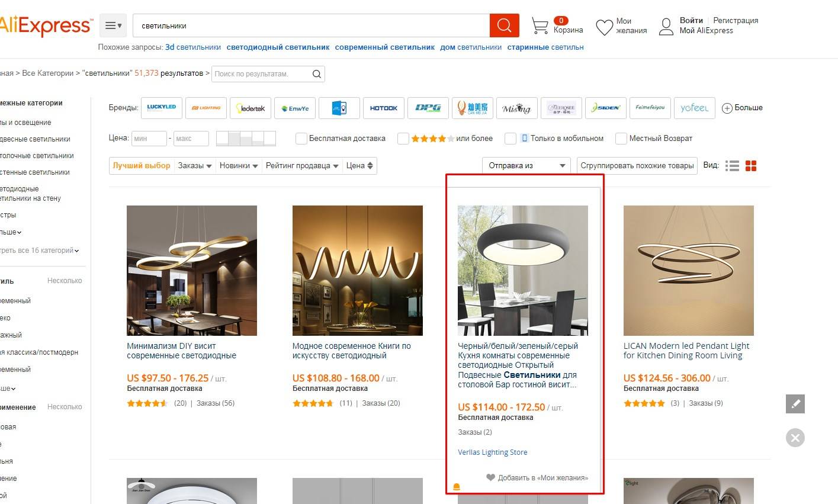The width and height of the screenshot is (838, 504).
Task: Select the Feimefeiyou brand logo
Action: [650, 108]
